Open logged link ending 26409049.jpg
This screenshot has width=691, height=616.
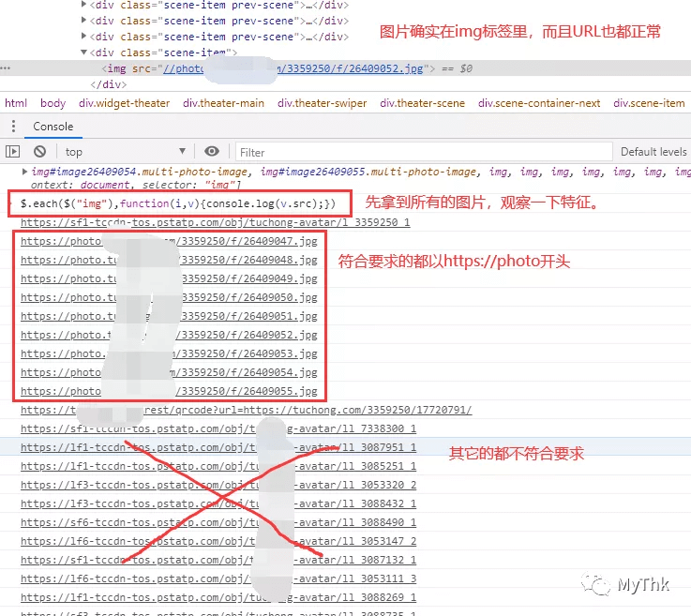click(169, 278)
